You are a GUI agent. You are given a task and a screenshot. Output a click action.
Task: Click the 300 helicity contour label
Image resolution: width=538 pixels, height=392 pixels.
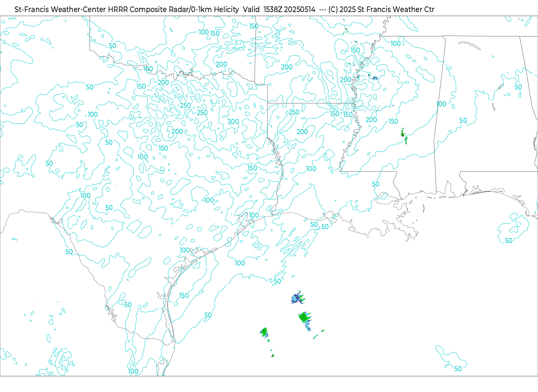coord(233,122)
